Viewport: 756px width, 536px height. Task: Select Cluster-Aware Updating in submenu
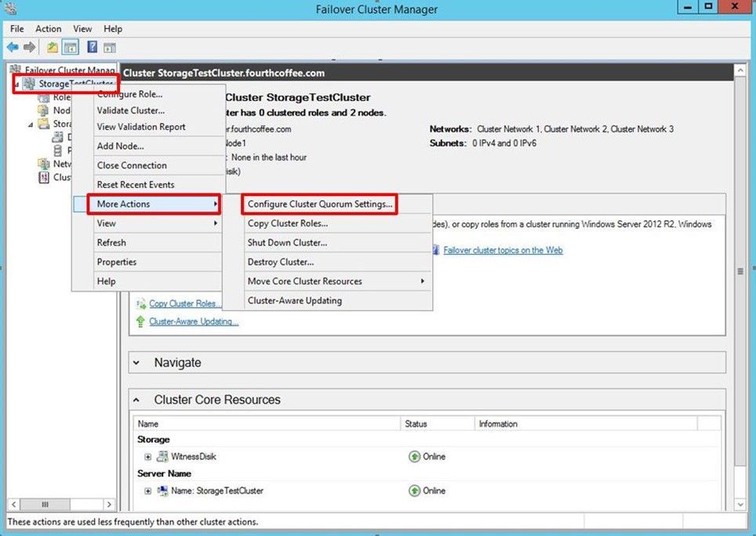295,300
